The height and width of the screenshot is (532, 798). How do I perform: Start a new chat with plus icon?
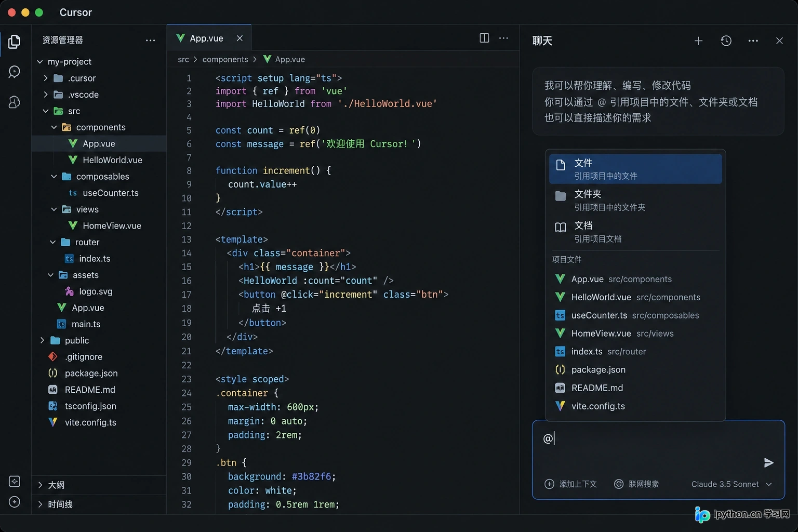tap(698, 41)
